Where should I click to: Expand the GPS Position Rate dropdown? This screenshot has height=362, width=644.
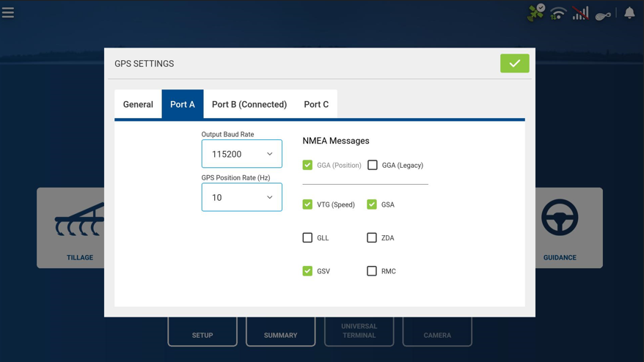click(241, 197)
